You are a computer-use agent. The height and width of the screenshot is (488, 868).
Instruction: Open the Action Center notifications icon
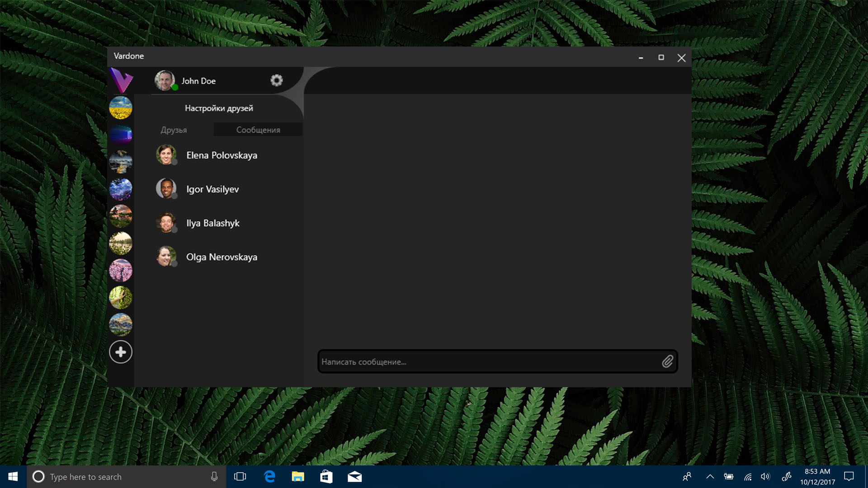point(849,477)
